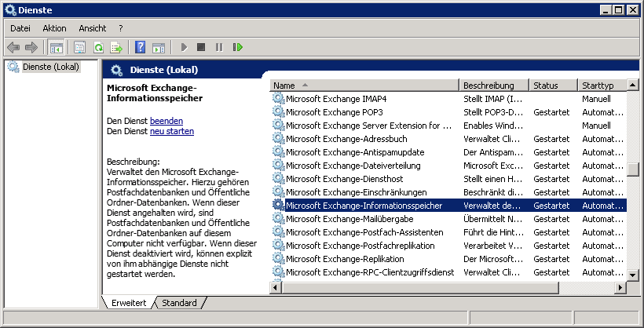Click the 'neu starten' link

[x=171, y=132]
